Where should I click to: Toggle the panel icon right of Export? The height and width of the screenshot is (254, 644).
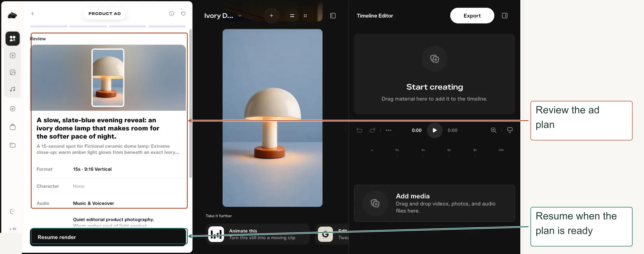pos(505,16)
